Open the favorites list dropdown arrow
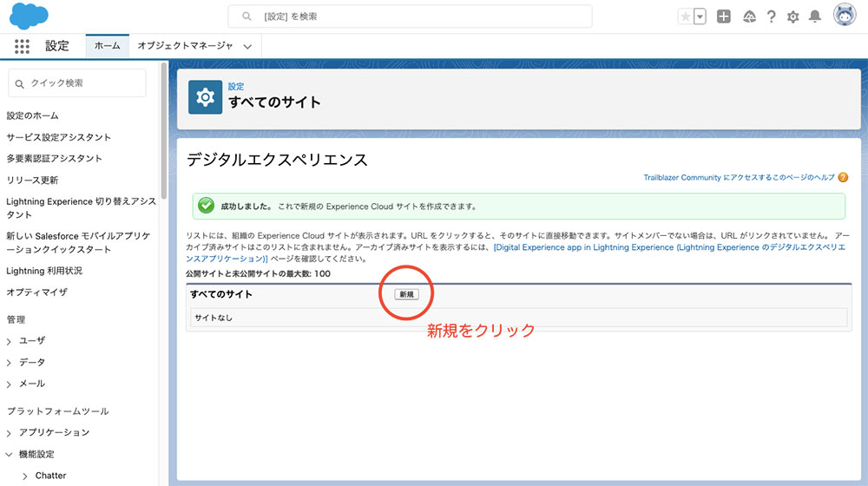 pyautogui.click(x=700, y=16)
